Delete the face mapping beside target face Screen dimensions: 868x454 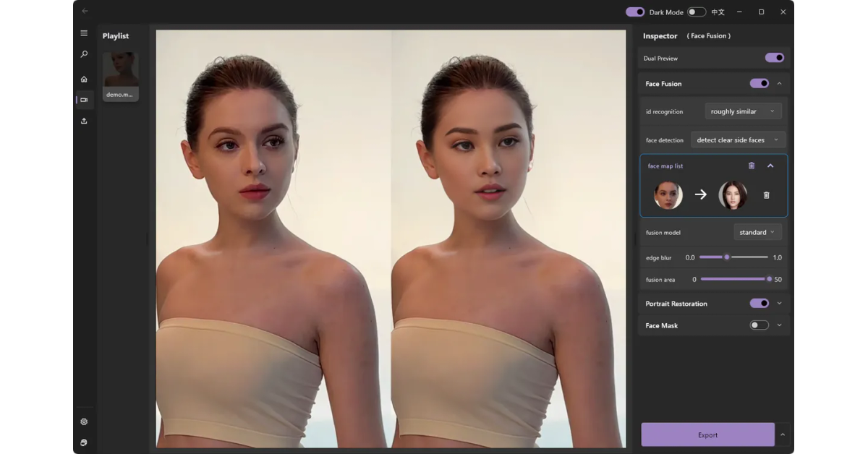767,195
